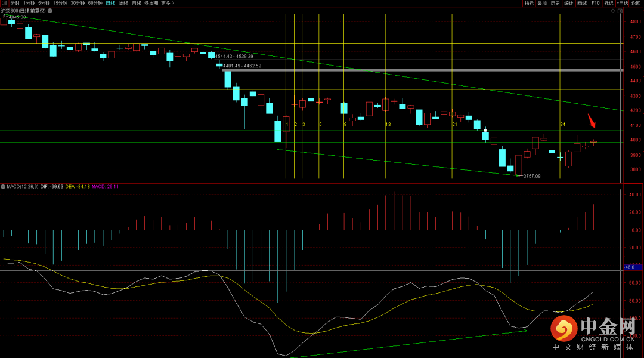This screenshot has width=644, height=358.
Task: Open the 多周期 multi-period view
Action: [x=151, y=3]
